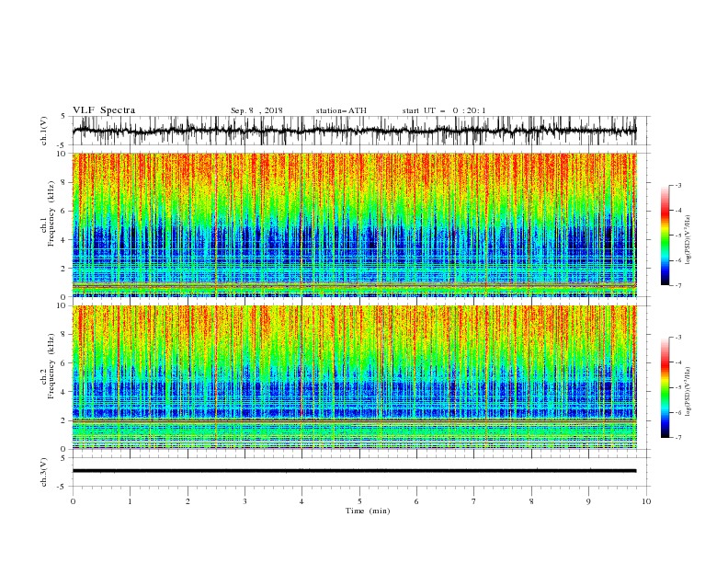The width and height of the screenshot is (728, 563).
Task: Click the ch.1 log(PSD) colorbar label
Action: (688, 240)
